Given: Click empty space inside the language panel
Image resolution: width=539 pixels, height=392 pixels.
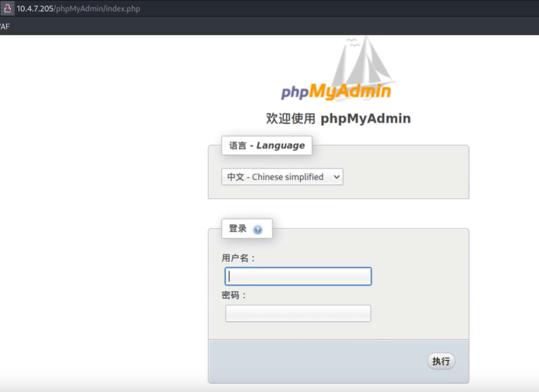Looking at the screenshot, I should pos(404,177).
